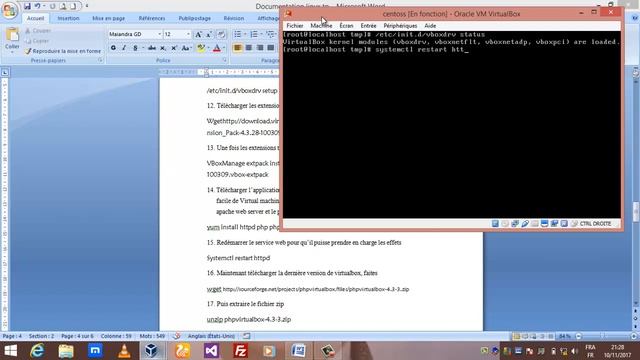Click the VirtualBox optical drive status icon
The image size is (640, 360).
505,224
